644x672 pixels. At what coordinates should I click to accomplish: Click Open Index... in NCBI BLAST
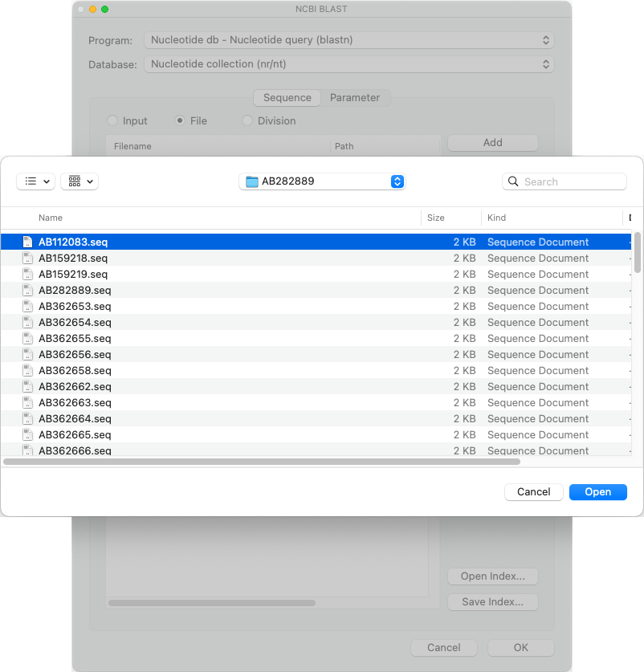pyautogui.click(x=493, y=576)
